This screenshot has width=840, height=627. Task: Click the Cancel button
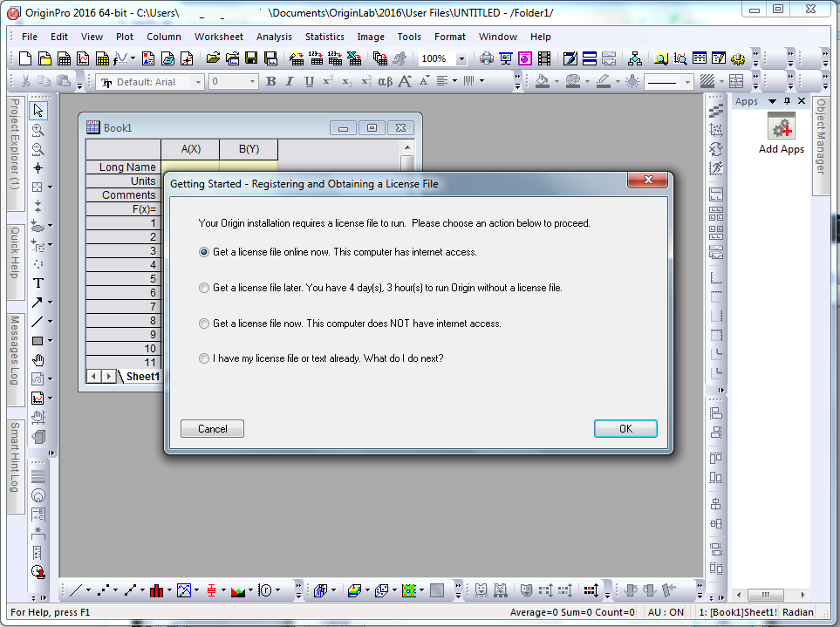tap(212, 429)
